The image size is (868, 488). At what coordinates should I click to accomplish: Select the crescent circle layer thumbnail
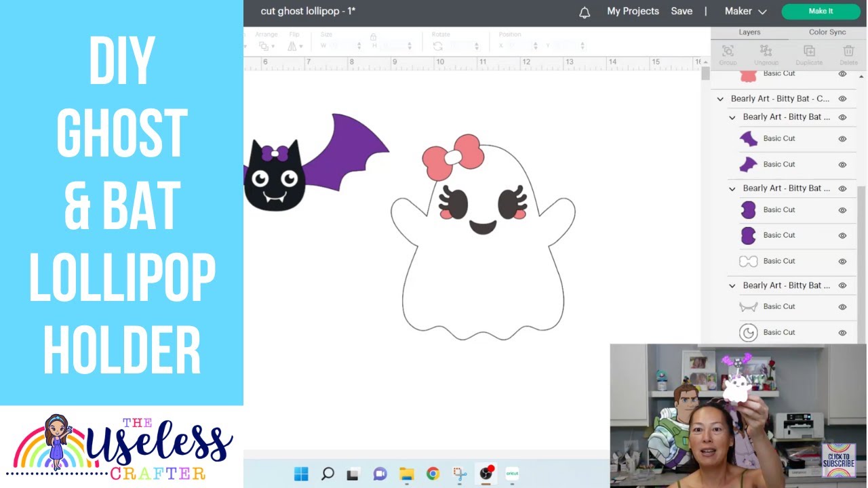tap(748, 332)
